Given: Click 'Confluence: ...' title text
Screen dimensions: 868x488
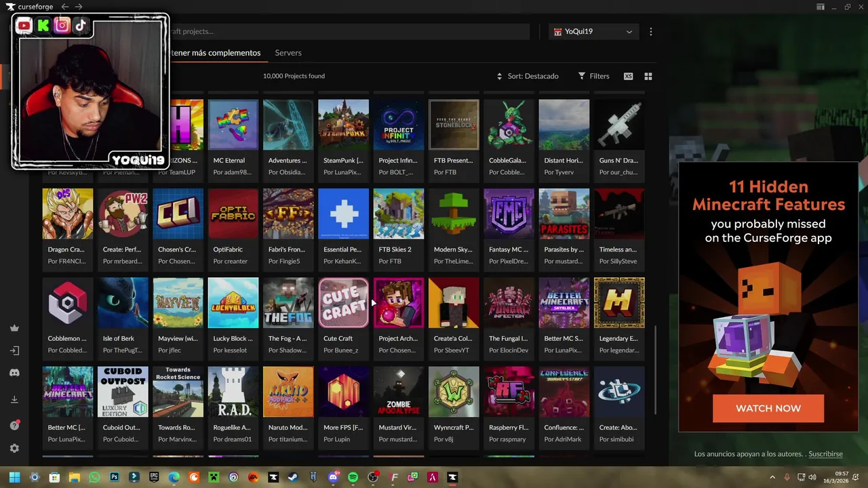Looking at the screenshot, I should tap(564, 428).
